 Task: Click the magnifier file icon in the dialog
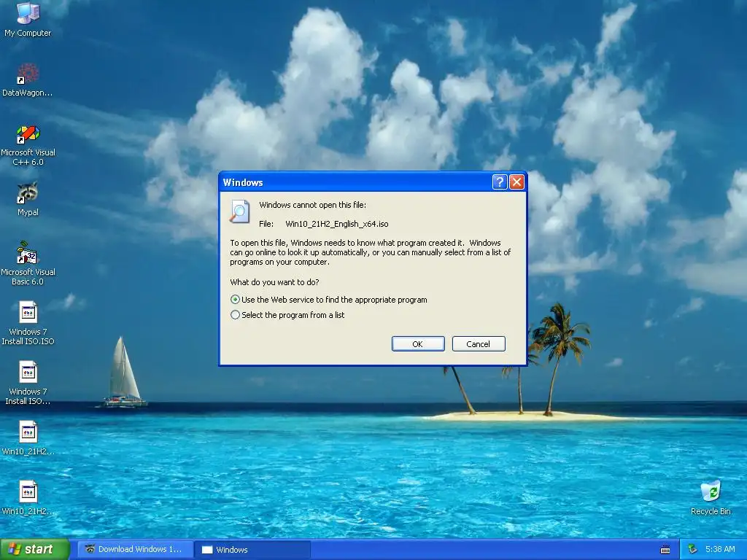point(239,211)
